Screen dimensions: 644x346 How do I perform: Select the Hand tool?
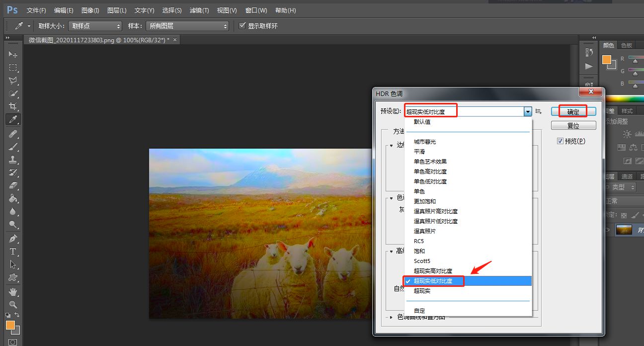pyautogui.click(x=13, y=291)
